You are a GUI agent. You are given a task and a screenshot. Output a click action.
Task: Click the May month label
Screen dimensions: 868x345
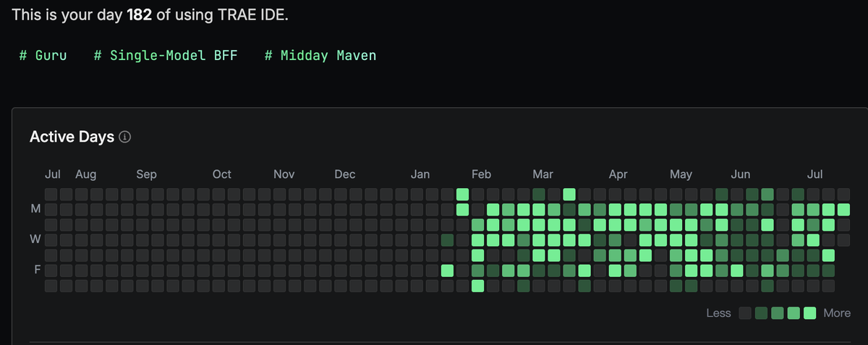coord(681,174)
